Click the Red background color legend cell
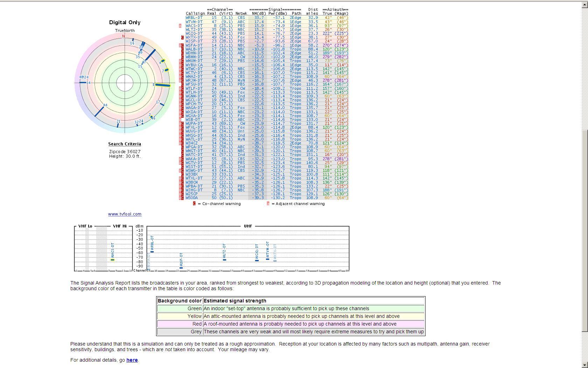The height and width of the screenshot is (368, 588). 180,324
